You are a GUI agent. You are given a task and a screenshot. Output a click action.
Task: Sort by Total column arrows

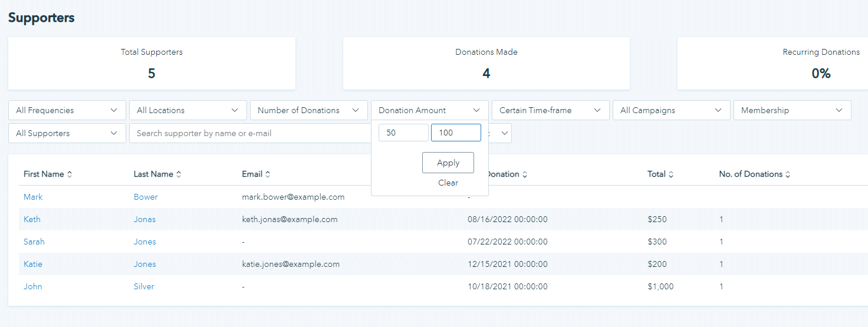pyautogui.click(x=671, y=174)
